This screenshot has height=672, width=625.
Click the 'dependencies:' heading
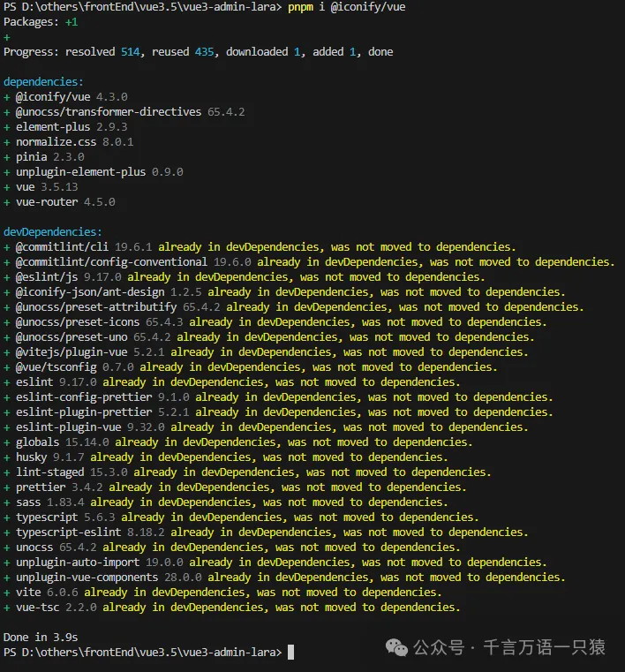[x=43, y=82]
